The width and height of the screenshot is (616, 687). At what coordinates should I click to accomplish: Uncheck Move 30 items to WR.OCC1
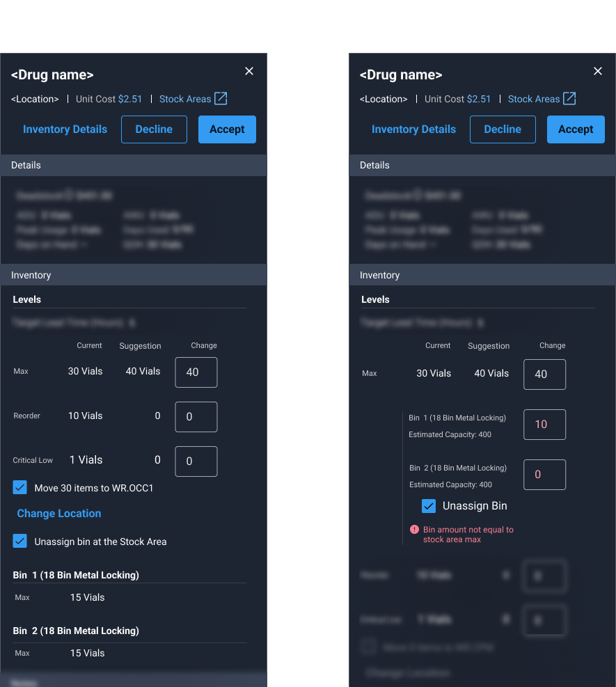19,488
